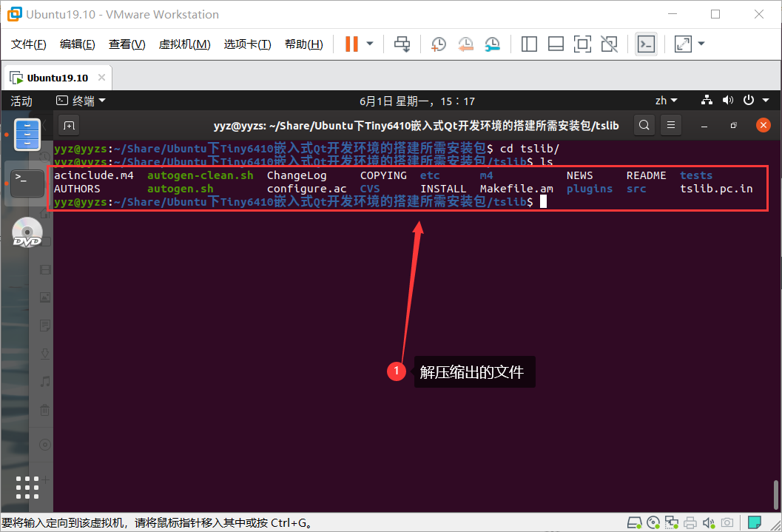The image size is (782, 532).
Task: Take a snapshot of the virtual machine
Action: (x=438, y=44)
